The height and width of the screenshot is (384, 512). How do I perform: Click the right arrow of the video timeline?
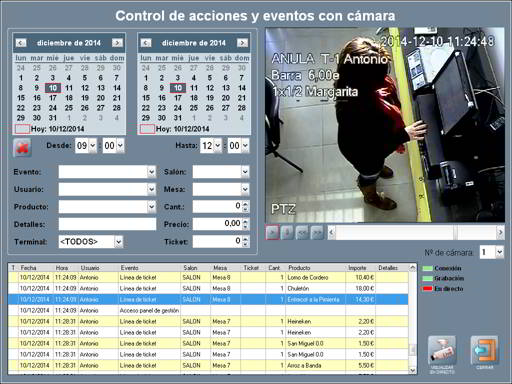click(500, 233)
